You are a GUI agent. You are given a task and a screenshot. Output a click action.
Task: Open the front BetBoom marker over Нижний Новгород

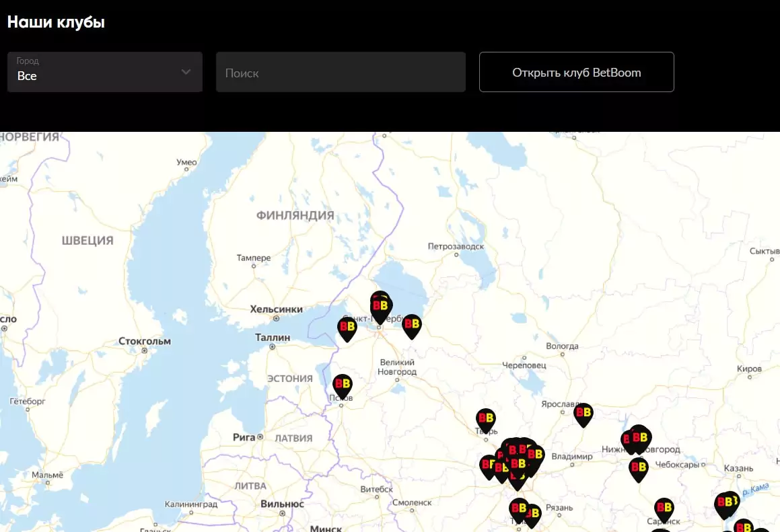point(641,440)
